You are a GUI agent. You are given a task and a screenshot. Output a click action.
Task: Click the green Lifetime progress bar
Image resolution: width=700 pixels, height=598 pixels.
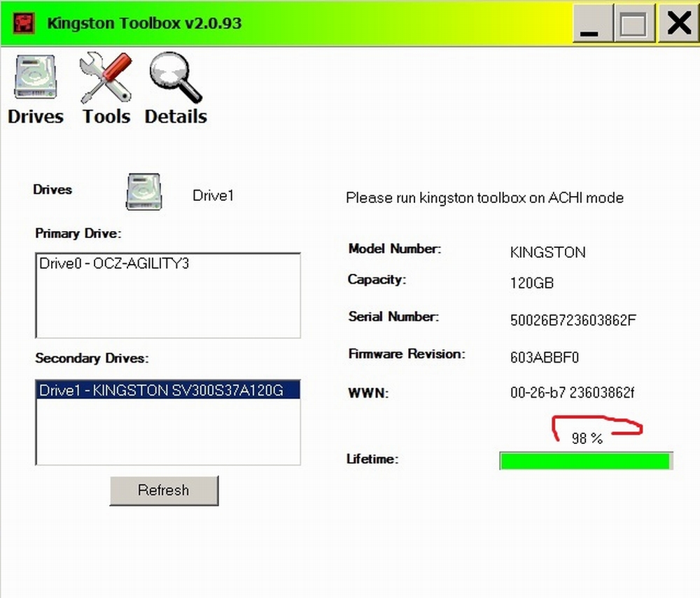pyautogui.click(x=586, y=461)
